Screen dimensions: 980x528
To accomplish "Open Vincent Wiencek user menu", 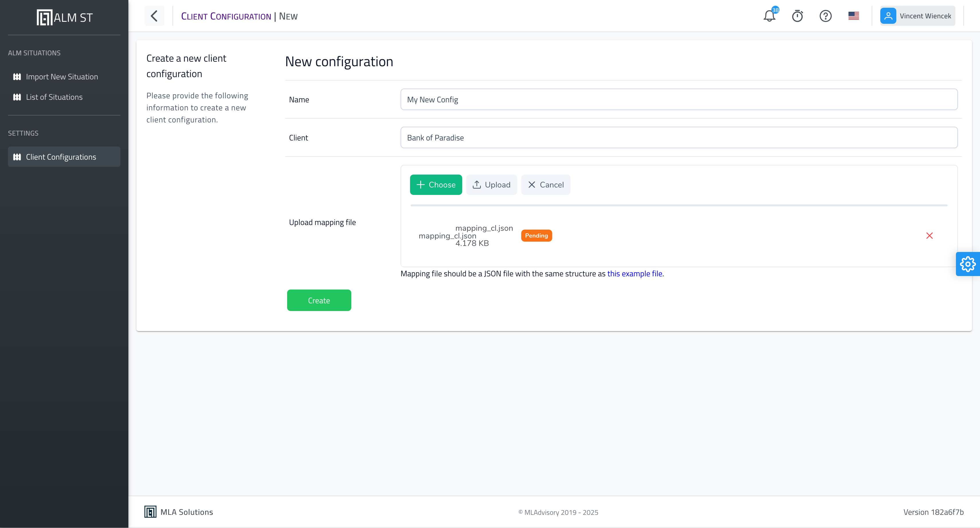I will click(x=925, y=16).
